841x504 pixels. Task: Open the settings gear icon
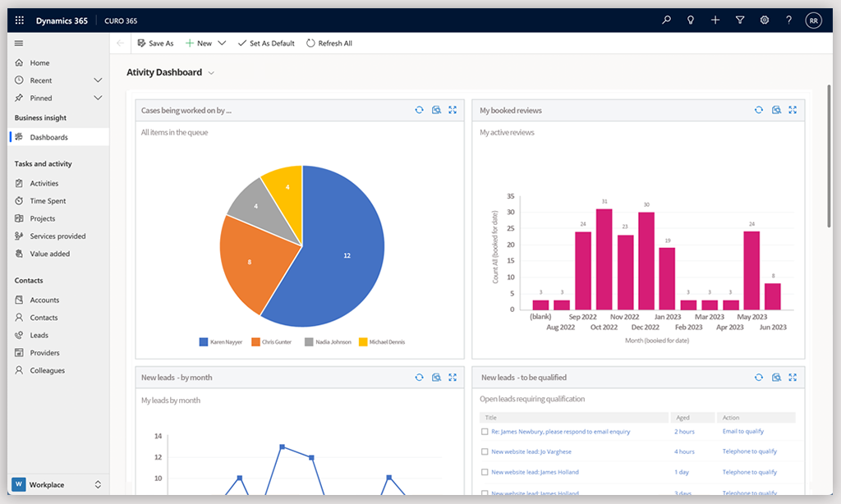click(x=764, y=21)
